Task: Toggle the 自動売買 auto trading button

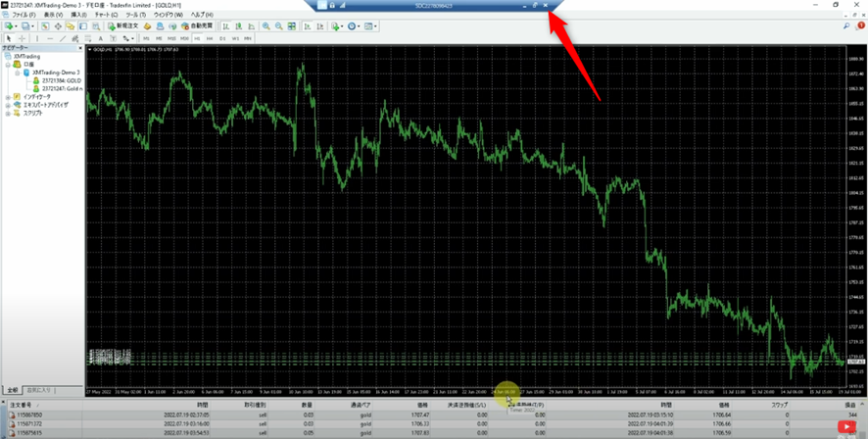Action: coord(197,26)
